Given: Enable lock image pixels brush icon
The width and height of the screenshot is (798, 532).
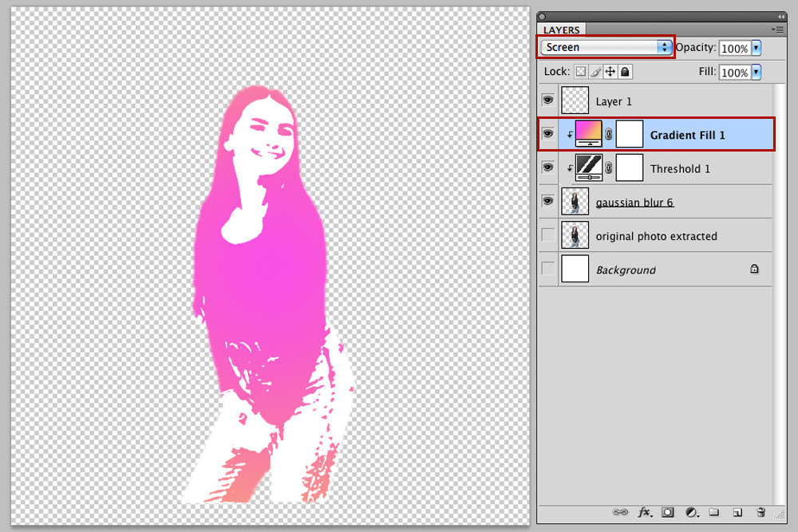Looking at the screenshot, I should coord(595,72).
